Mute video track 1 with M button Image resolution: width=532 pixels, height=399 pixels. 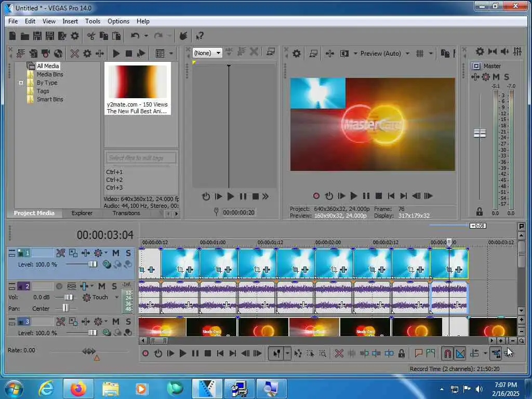point(116,253)
